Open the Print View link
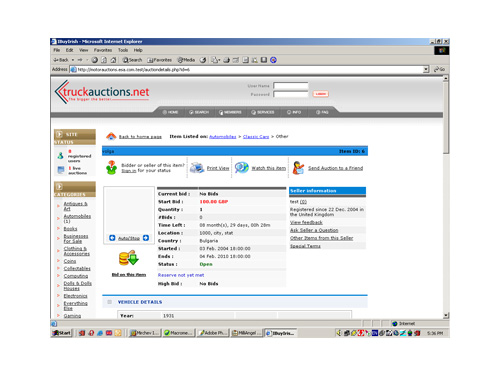 click(x=218, y=168)
